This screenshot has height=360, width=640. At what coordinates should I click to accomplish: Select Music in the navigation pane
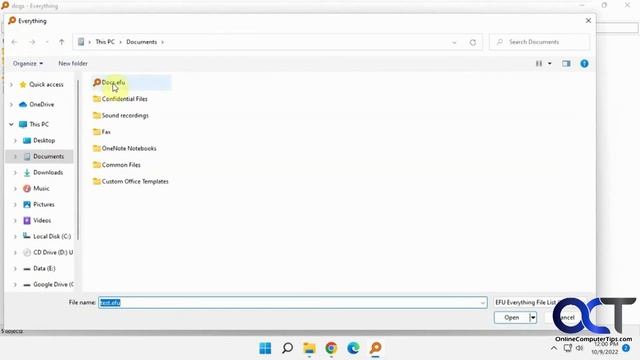pyautogui.click(x=36, y=189)
